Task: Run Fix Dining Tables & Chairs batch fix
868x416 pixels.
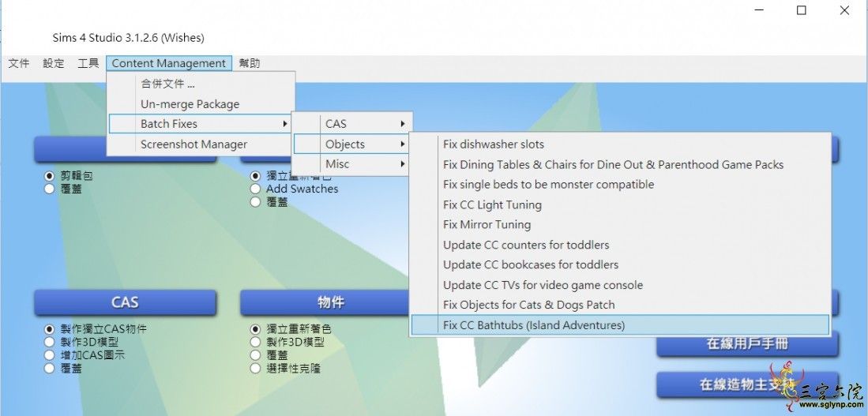Action: click(620, 164)
